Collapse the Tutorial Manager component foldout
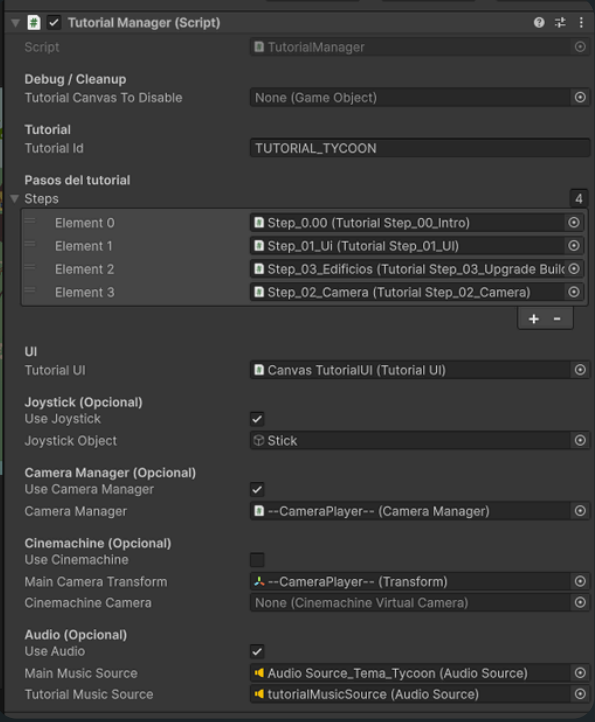 coord(15,23)
